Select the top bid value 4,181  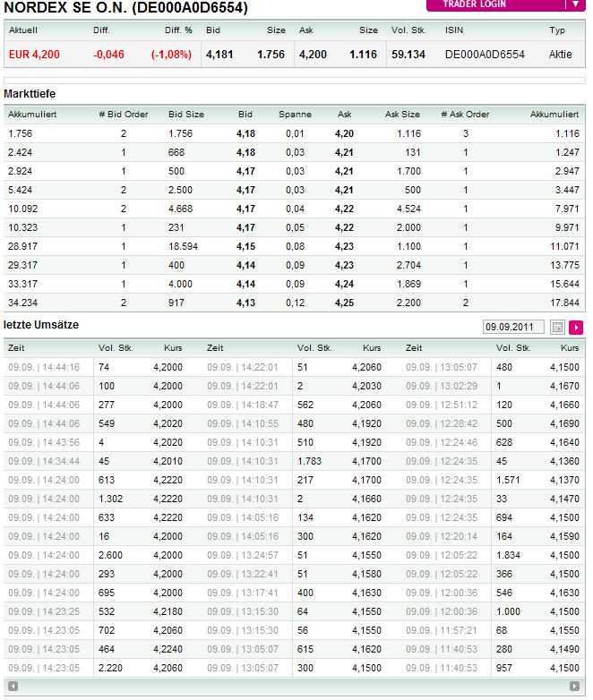click(x=219, y=55)
